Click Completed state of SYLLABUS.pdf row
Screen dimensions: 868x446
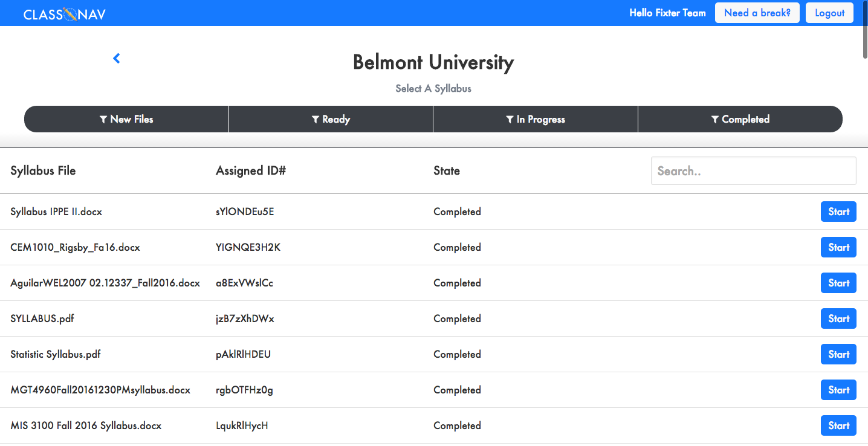point(457,318)
